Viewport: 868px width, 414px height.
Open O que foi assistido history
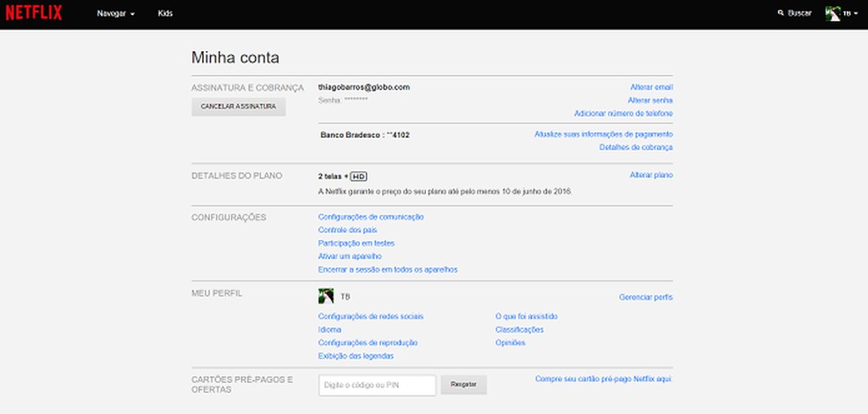point(527,316)
